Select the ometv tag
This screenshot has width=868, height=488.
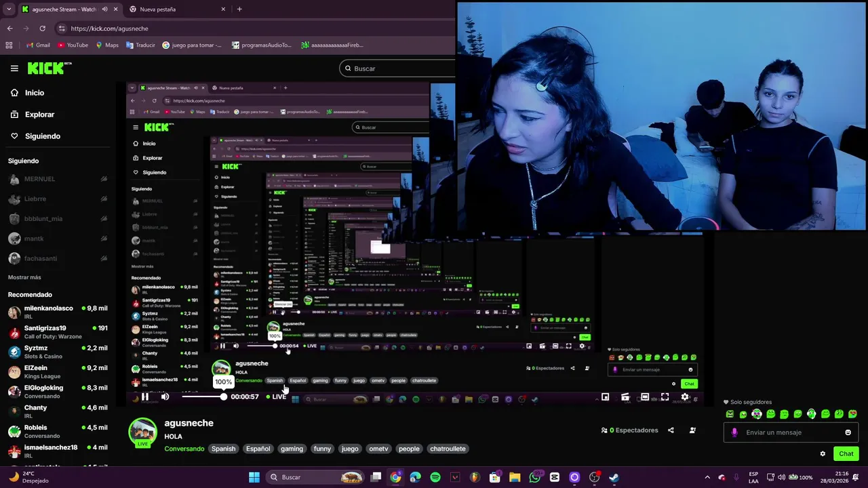pos(378,449)
